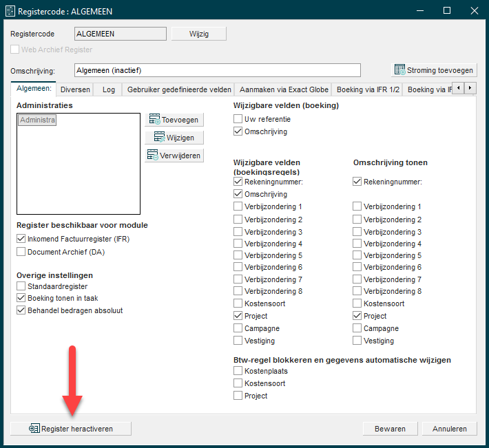Click the Wijzig button next to Registercode

(198, 34)
